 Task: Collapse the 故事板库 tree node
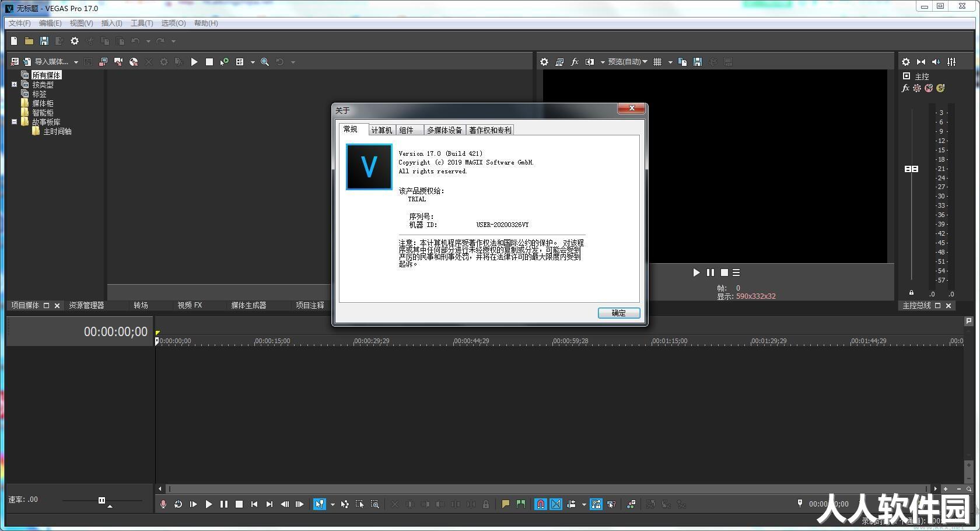coord(15,122)
